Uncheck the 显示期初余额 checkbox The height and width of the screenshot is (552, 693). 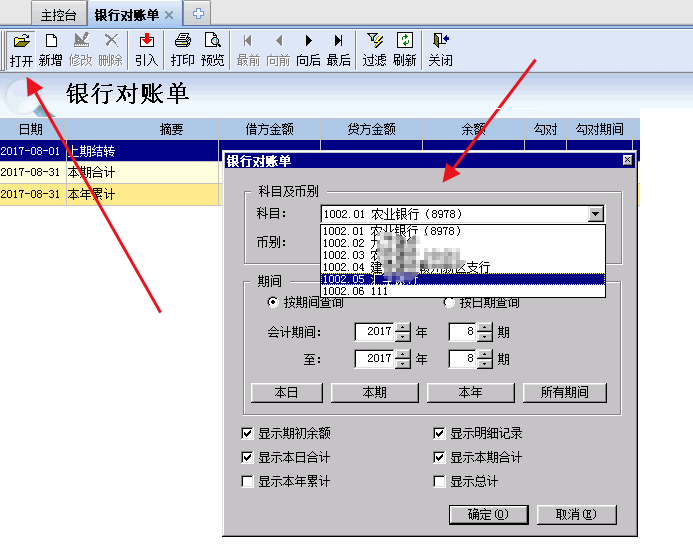[247, 434]
